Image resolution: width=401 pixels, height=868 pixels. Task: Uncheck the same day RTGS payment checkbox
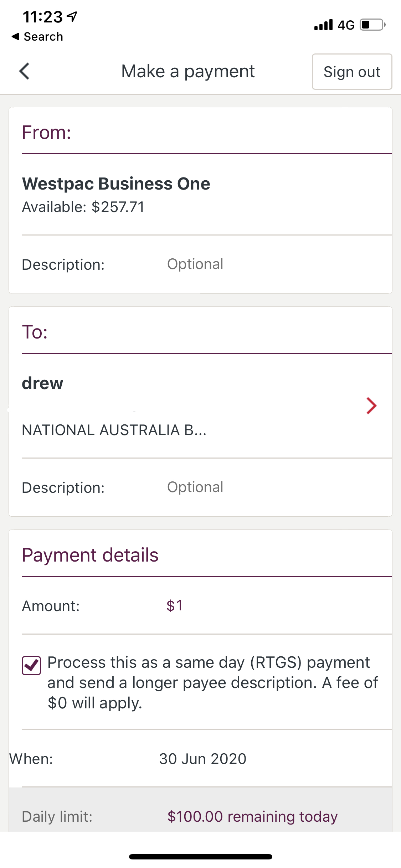[31, 665]
